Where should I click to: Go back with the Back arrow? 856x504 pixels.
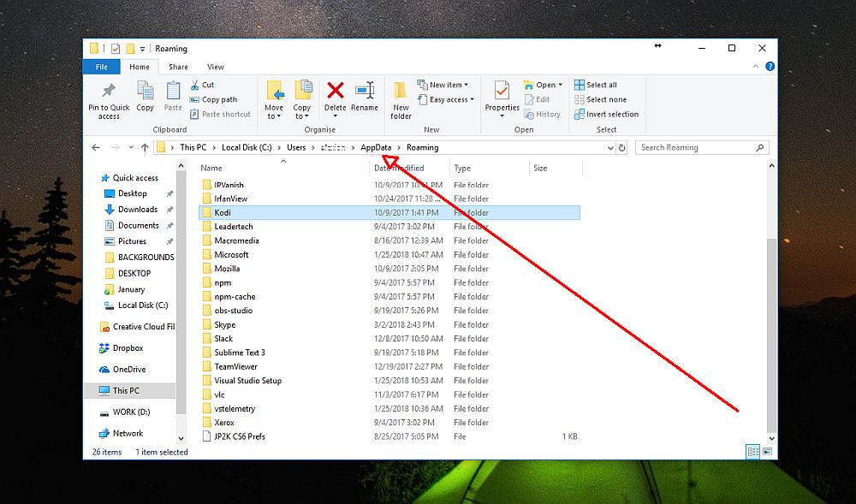[x=96, y=148]
